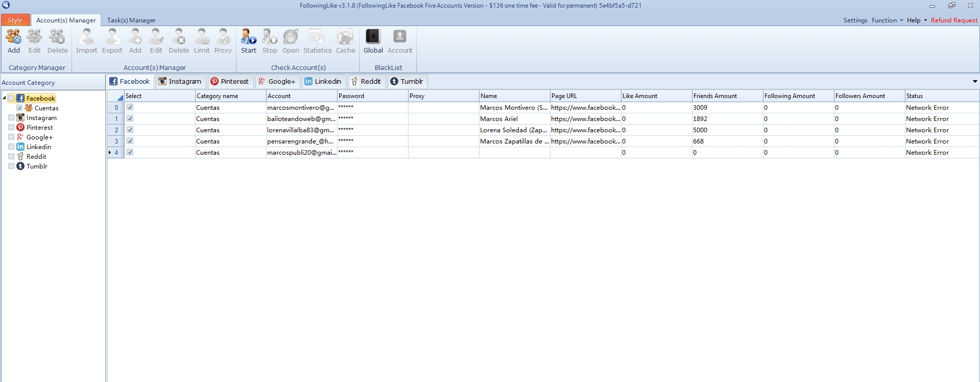Click the Export accounts icon

pos(112,41)
